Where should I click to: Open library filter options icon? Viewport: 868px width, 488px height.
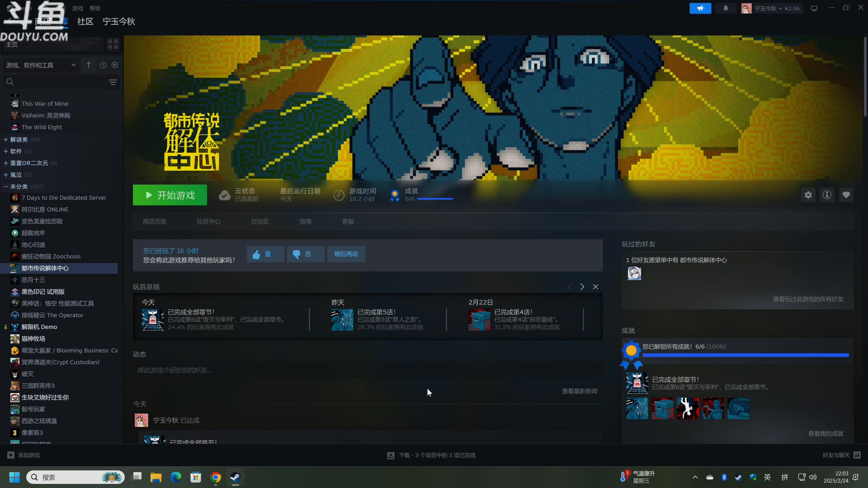click(x=113, y=82)
